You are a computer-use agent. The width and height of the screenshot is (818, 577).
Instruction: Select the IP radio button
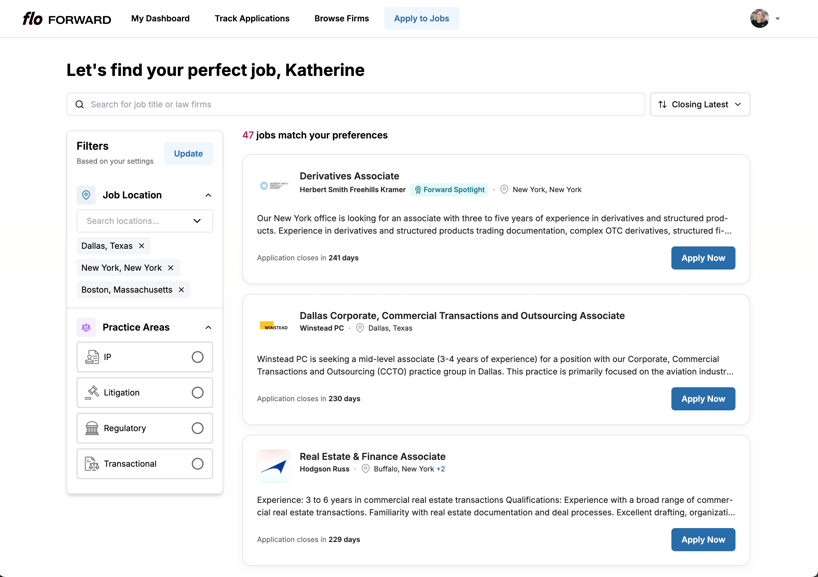(197, 357)
